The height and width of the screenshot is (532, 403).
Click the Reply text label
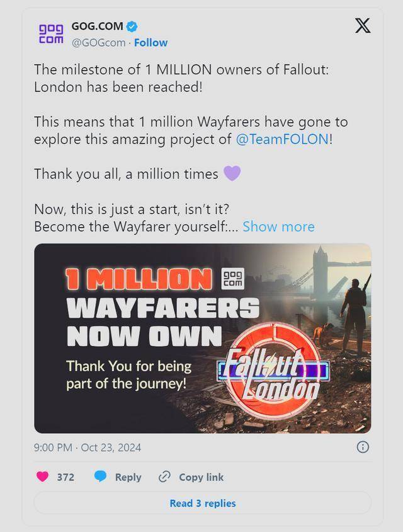[128, 477]
